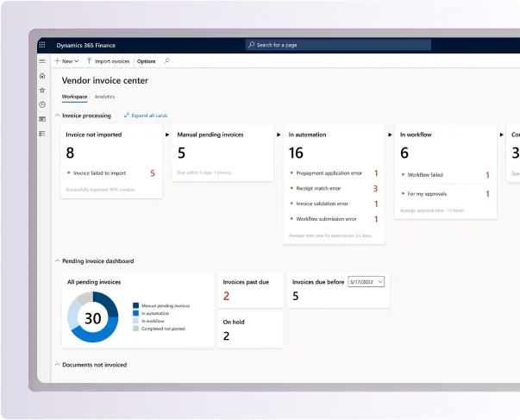Collapse the Documents not invoiced section
The height and width of the screenshot is (420, 520).
(58, 365)
